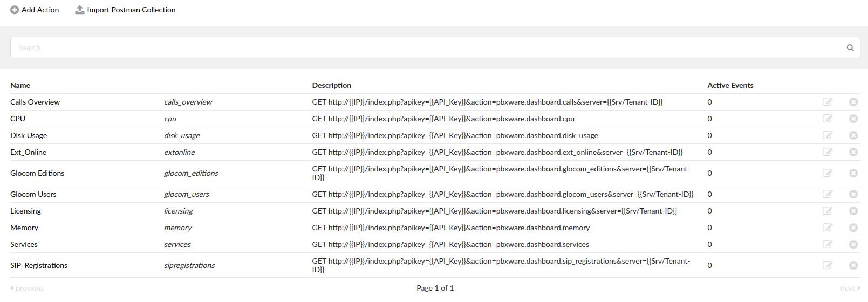The width and height of the screenshot is (868, 302).
Task: Delete the Ext_Online action
Action: pyautogui.click(x=853, y=152)
